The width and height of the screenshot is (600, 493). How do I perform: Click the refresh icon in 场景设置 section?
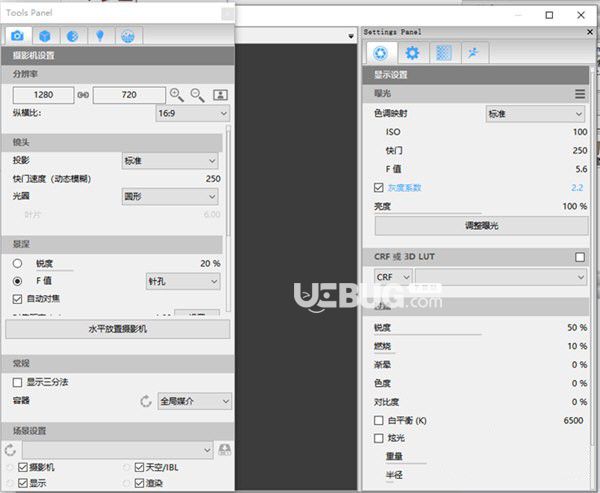(10, 450)
